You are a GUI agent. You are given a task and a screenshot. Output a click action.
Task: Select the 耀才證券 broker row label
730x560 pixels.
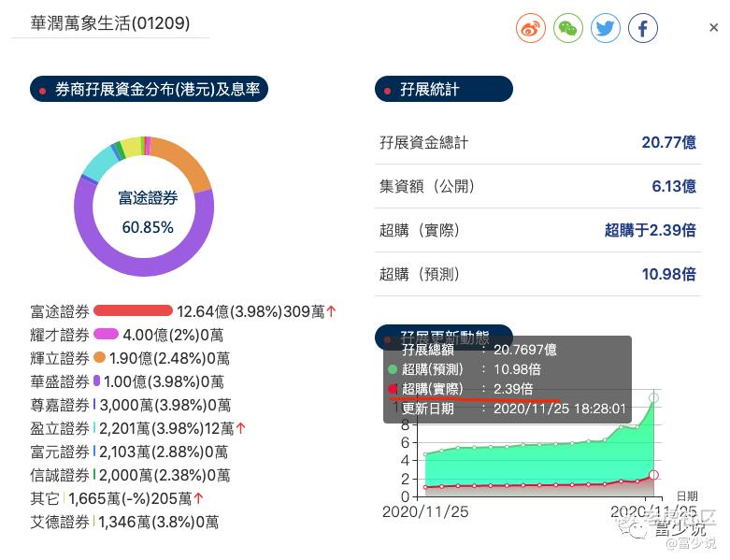click(x=60, y=335)
